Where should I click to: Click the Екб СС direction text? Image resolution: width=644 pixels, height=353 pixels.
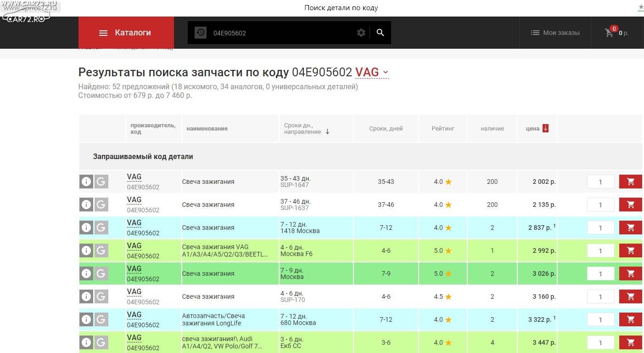pyautogui.click(x=291, y=346)
